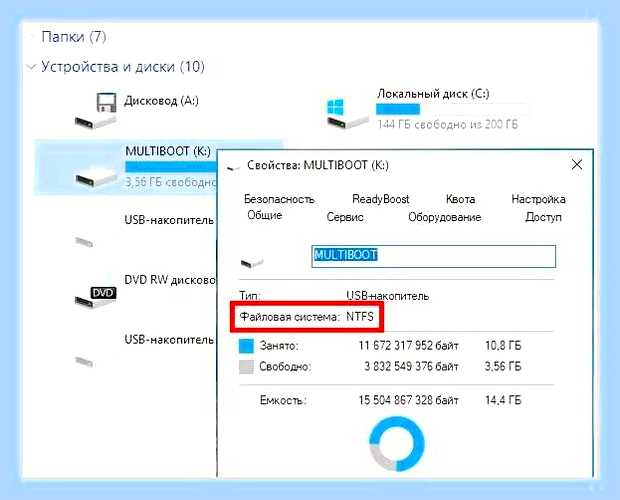The image size is (620, 500).
Task: Select the second USB-накопитель drive icon below DVD
Action: pyautogui.click(x=84, y=361)
